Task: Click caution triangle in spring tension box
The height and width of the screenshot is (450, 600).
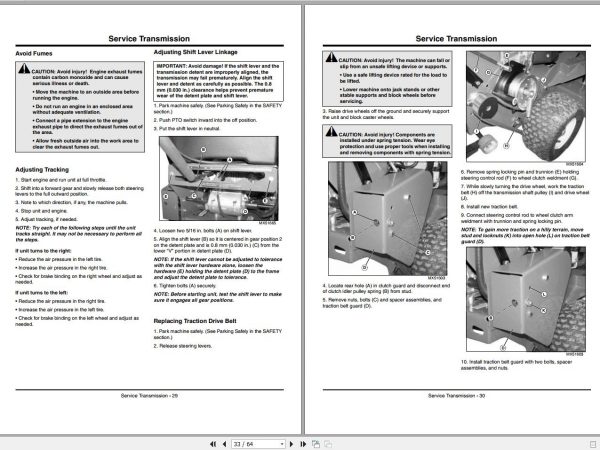Action: [x=331, y=131]
